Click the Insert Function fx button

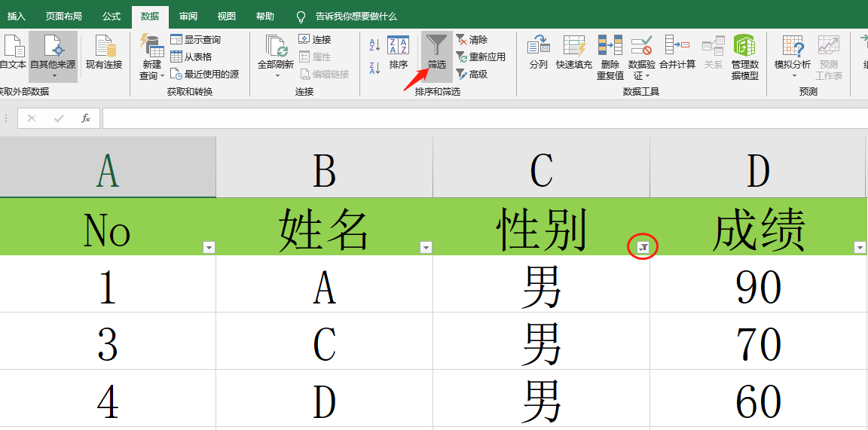coord(86,118)
